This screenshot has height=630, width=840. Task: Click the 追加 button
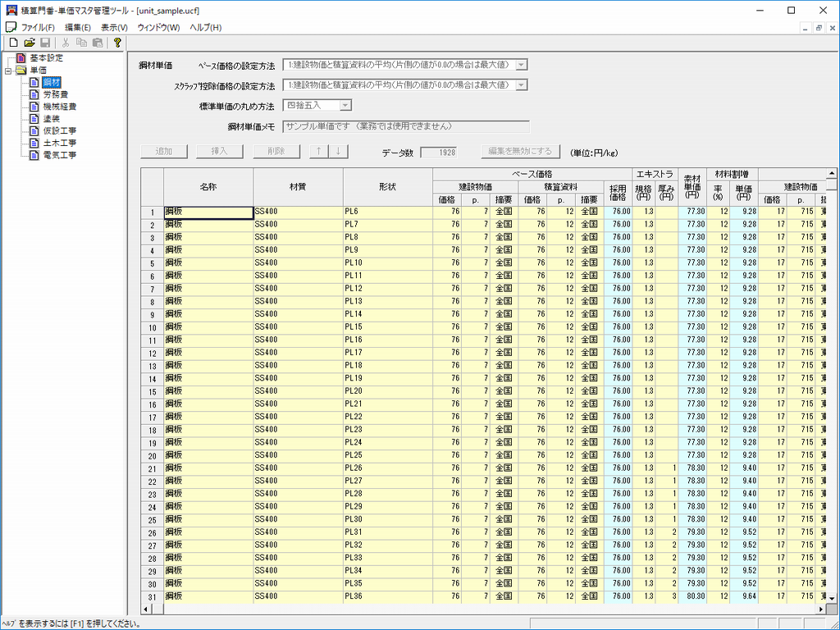tap(164, 152)
